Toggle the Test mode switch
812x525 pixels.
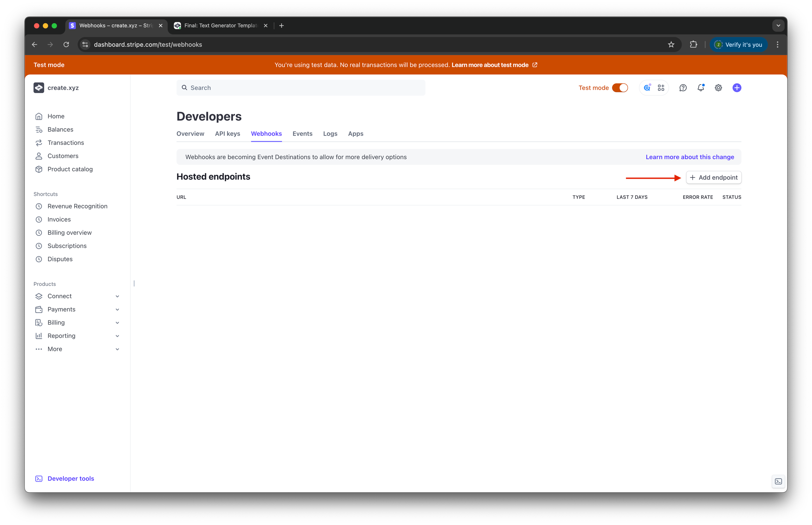tap(620, 88)
